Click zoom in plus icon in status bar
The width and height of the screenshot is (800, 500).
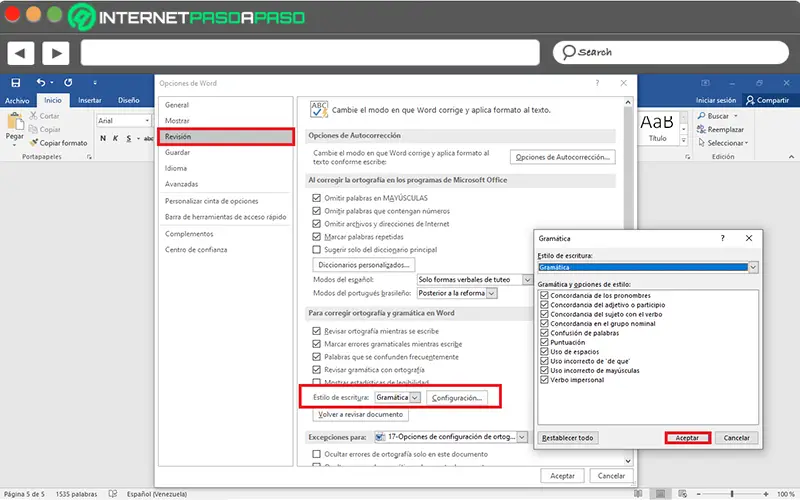[766, 494]
